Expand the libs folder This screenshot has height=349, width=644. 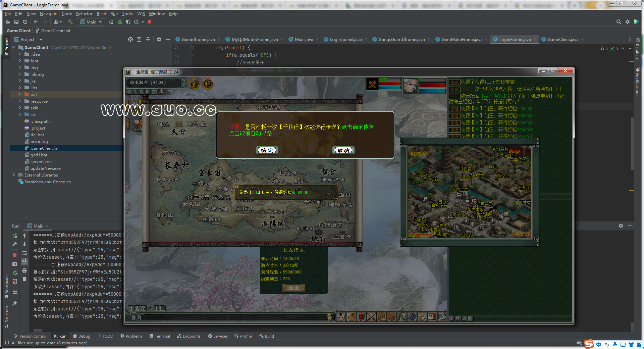[x=20, y=88]
